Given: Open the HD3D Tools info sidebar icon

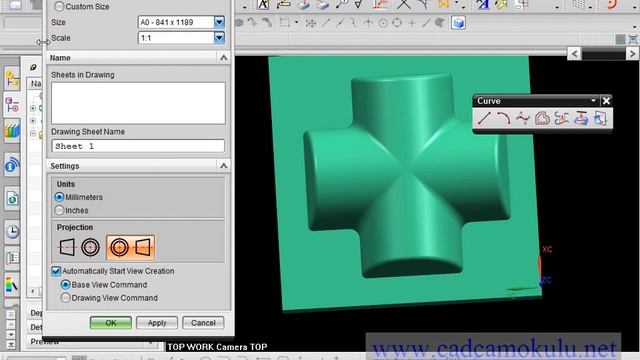Looking at the screenshot, I should 12,165.
